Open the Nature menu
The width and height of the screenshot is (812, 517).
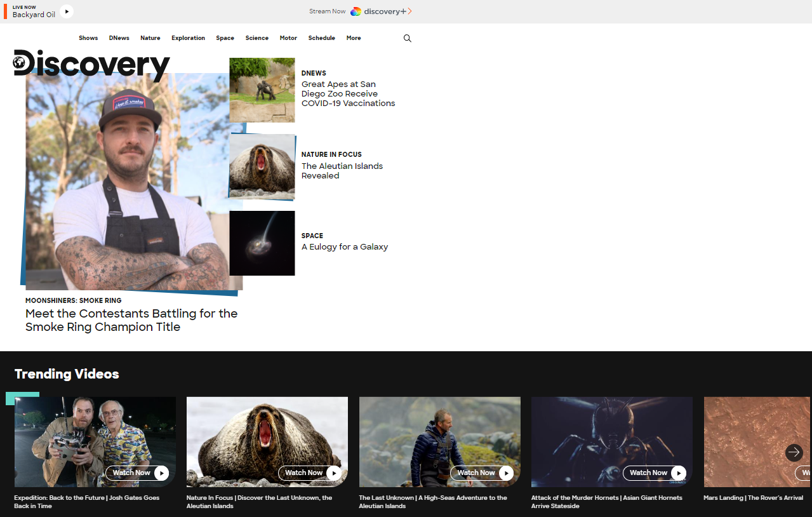tap(150, 38)
